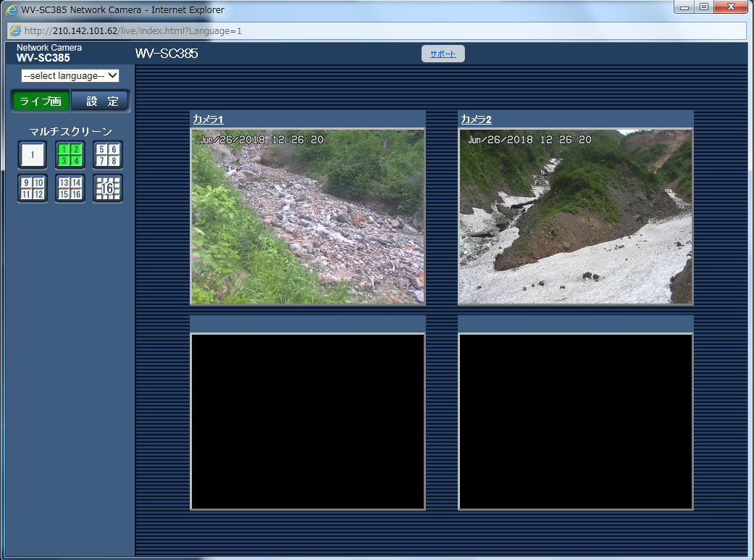Close the WV-SC385 Network Camera window
The width and height of the screenshot is (754, 560).
(x=731, y=7)
